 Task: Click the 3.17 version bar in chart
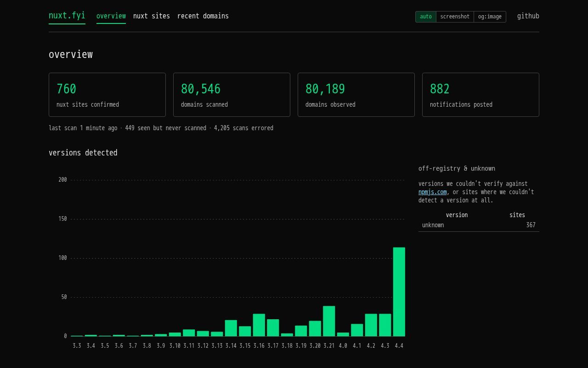pyautogui.click(x=273, y=328)
